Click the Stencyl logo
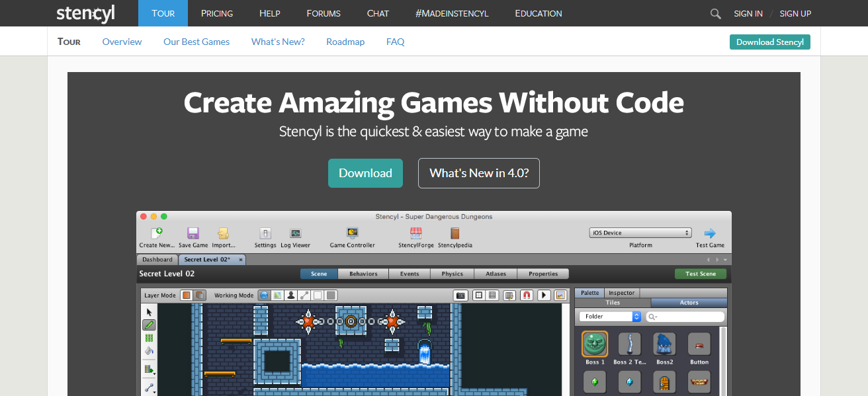Viewport: 868px width, 396px height. pyautogui.click(x=85, y=13)
